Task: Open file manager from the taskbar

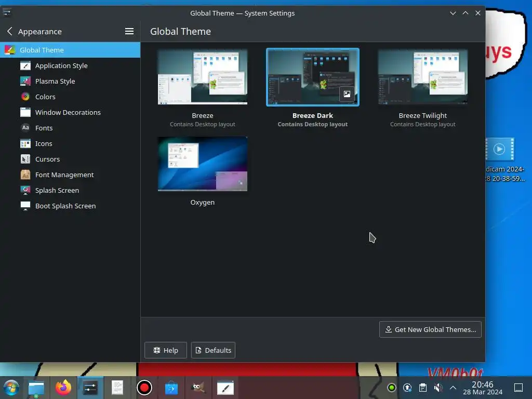Action: (36, 388)
